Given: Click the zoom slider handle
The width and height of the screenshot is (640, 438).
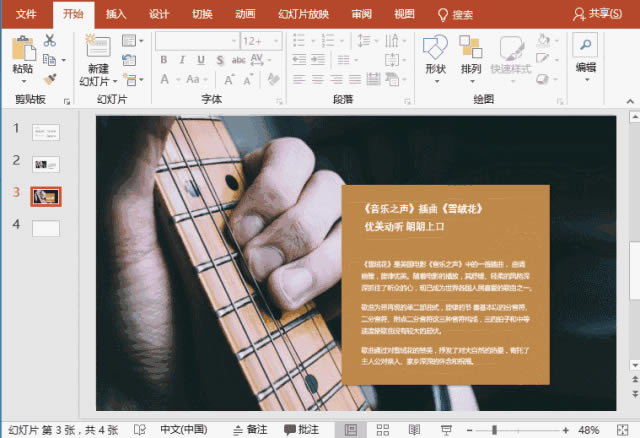Looking at the screenshot, I should click(x=494, y=429).
